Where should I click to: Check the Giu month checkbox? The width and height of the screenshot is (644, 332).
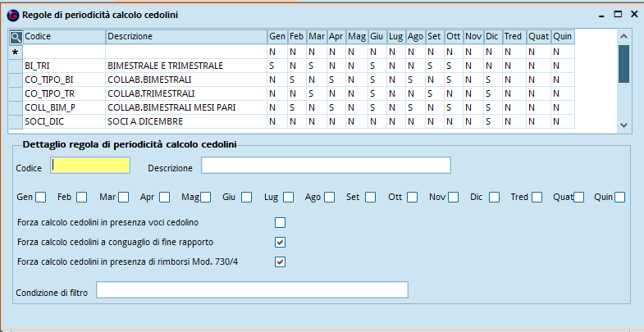coord(246,198)
